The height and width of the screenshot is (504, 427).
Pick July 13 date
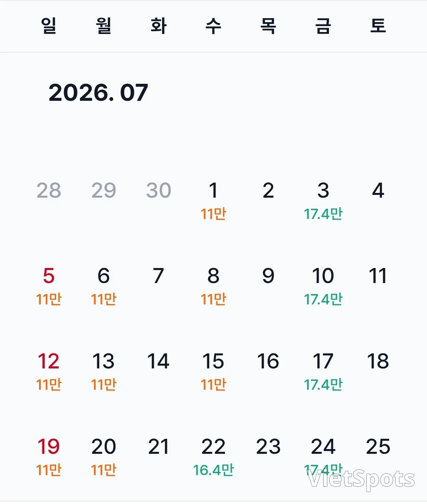(104, 372)
